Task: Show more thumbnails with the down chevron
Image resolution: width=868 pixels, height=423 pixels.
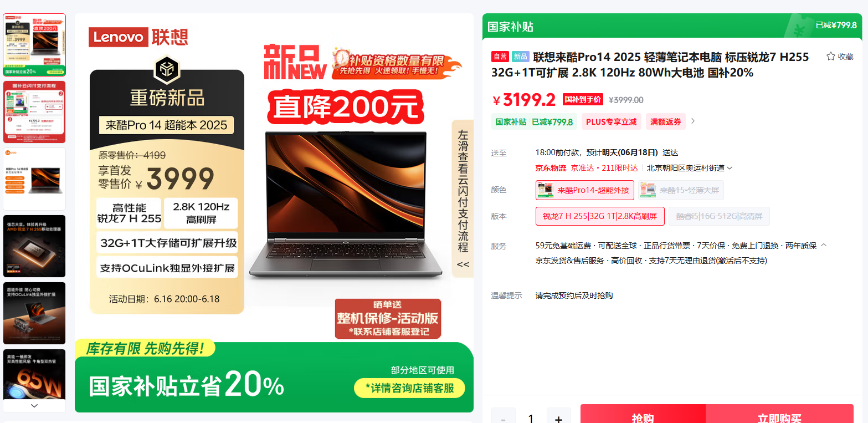Action: click(x=34, y=406)
